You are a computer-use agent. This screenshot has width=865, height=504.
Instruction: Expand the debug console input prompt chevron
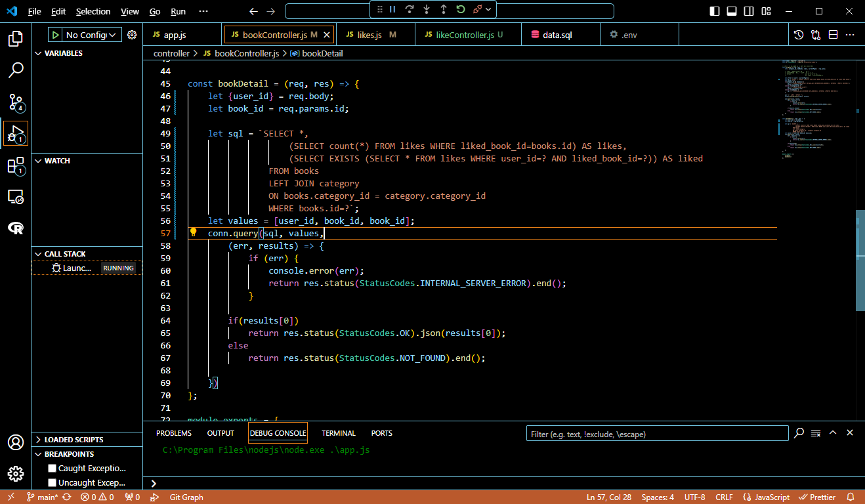tap(154, 484)
